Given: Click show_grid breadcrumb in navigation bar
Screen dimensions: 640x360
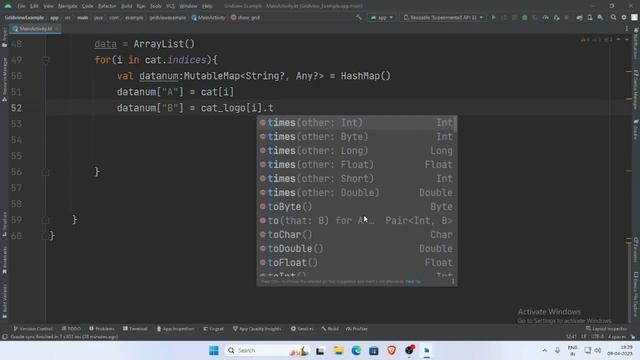Looking at the screenshot, I should (x=245, y=18).
